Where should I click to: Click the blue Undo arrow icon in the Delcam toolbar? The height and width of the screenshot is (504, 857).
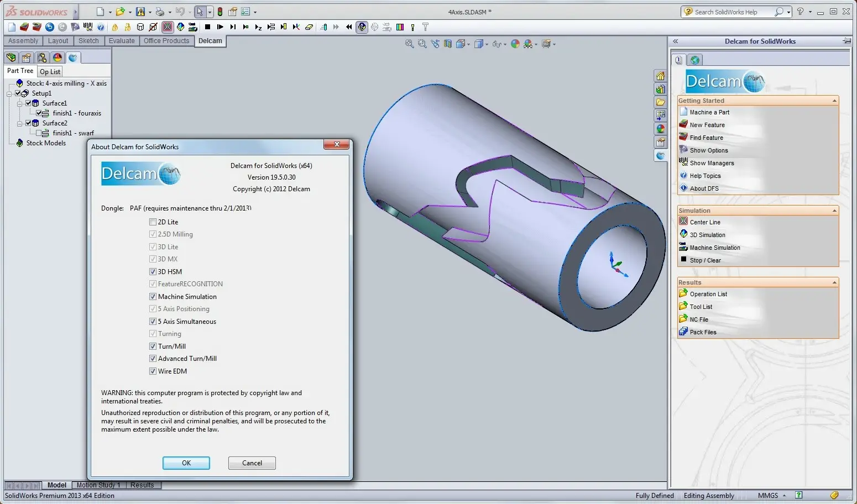coord(50,27)
